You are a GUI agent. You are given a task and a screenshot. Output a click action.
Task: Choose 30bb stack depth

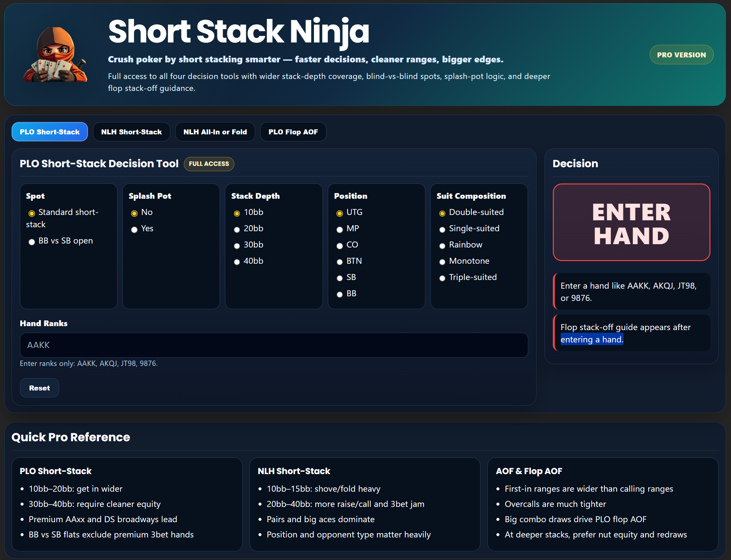click(x=237, y=246)
